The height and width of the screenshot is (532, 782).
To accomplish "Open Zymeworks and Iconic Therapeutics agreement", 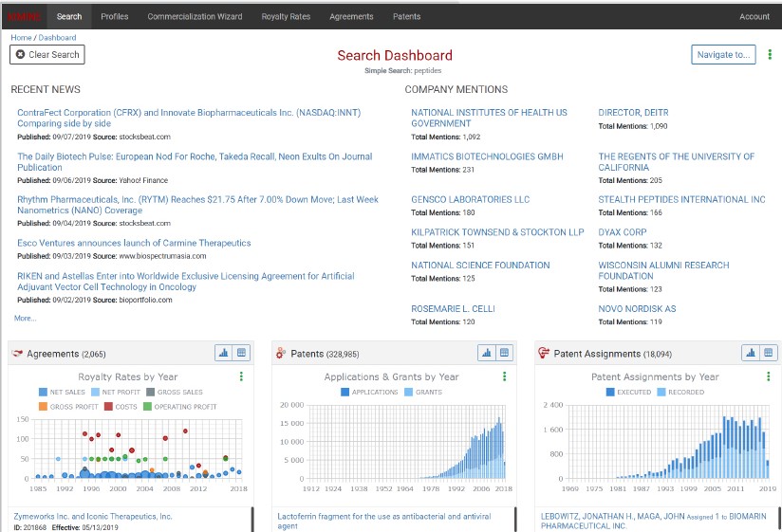I will 93,517.
